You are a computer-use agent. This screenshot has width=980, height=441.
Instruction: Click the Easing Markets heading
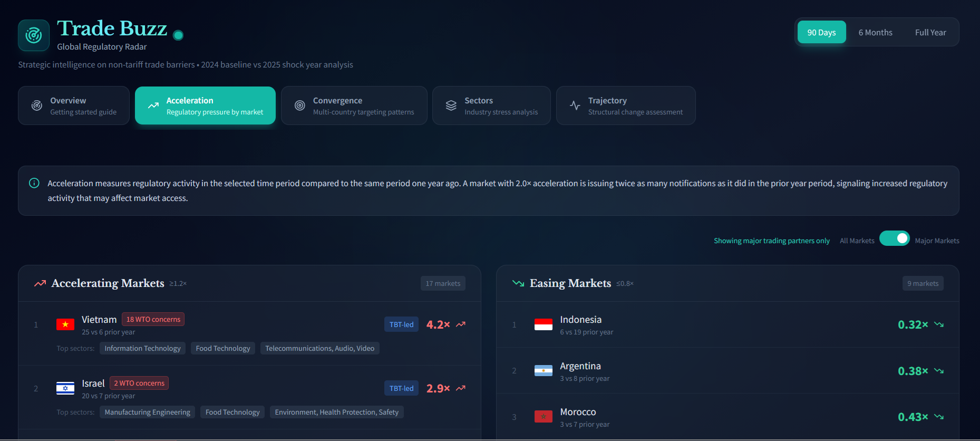(570, 283)
